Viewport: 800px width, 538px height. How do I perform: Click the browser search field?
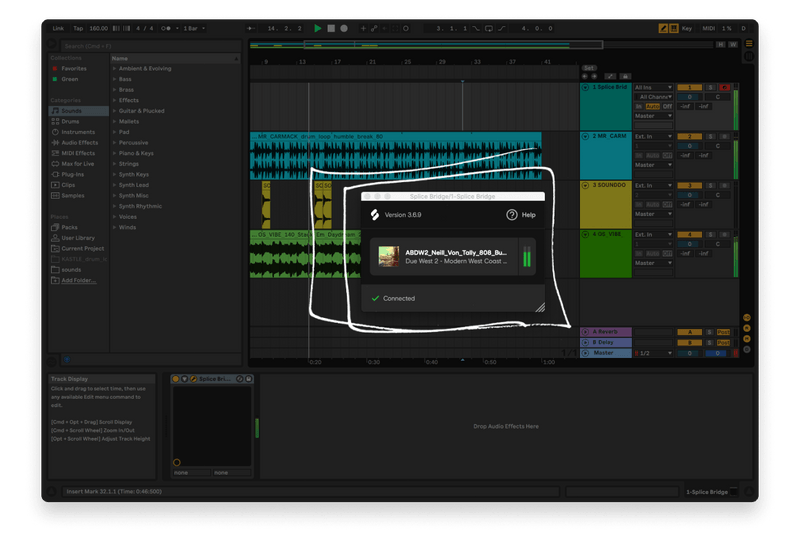[x=151, y=46]
